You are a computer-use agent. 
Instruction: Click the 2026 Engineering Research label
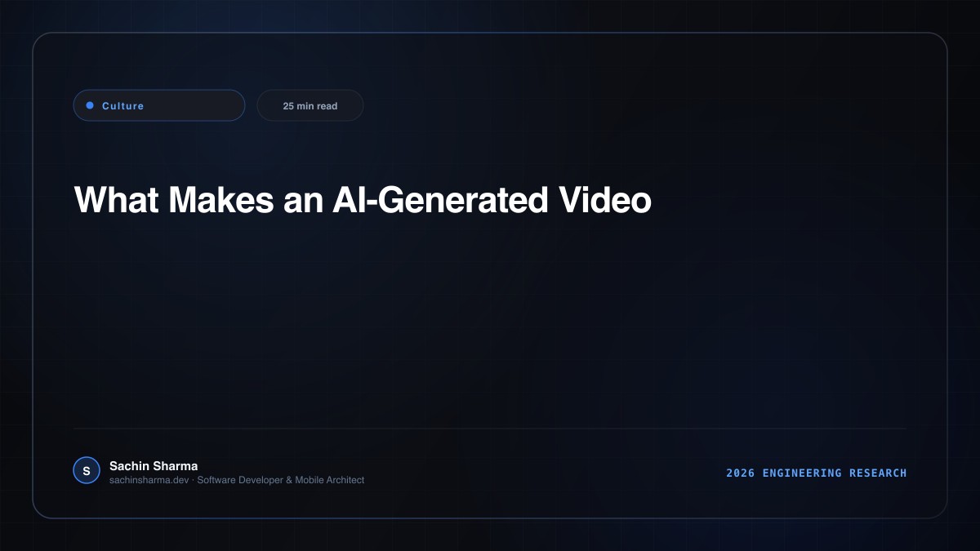[x=817, y=473]
